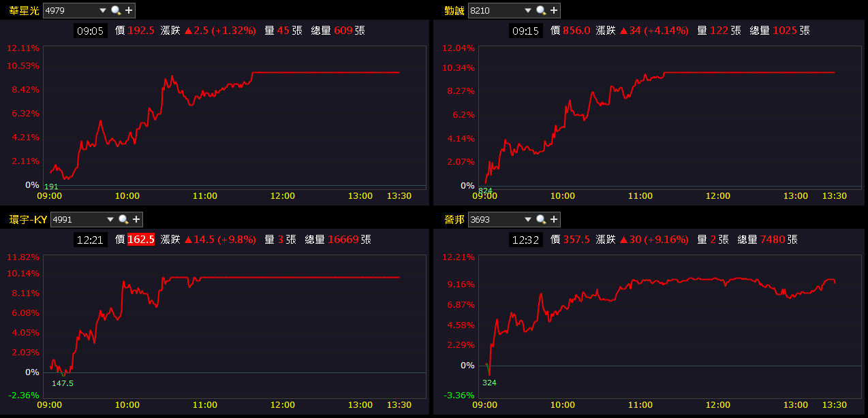Open the 8210 stock code dropdown arrow
Screen dimensions: 868x418
[x=528, y=10]
